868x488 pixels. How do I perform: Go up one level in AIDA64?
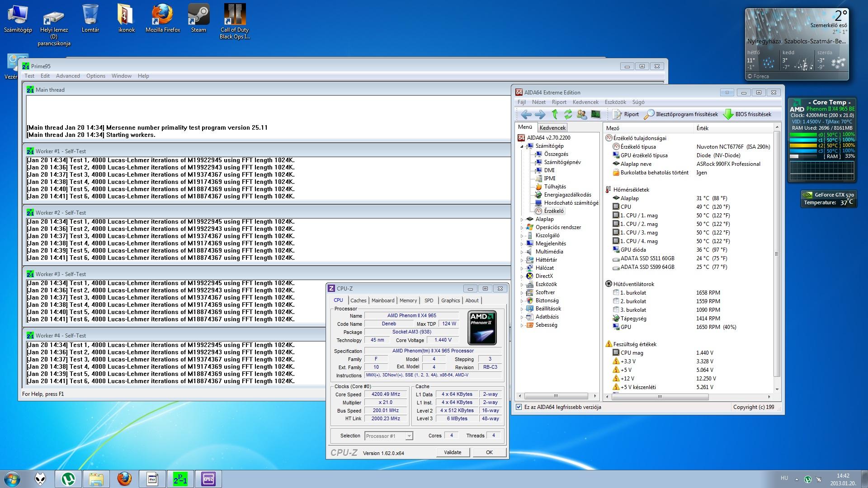pyautogui.click(x=555, y=114)
